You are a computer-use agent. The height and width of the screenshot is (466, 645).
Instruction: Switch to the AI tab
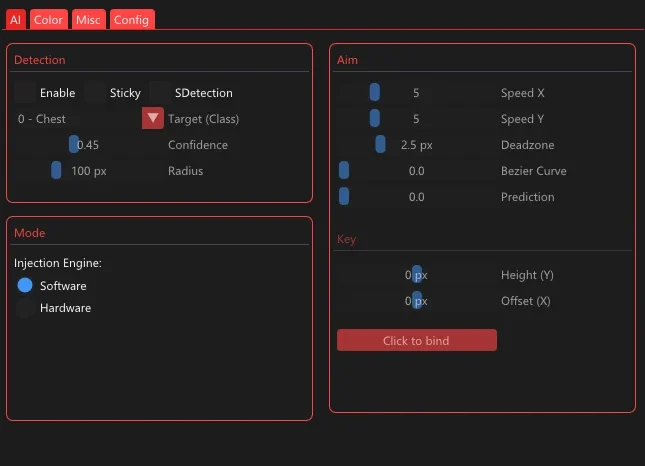click(16, 19)
